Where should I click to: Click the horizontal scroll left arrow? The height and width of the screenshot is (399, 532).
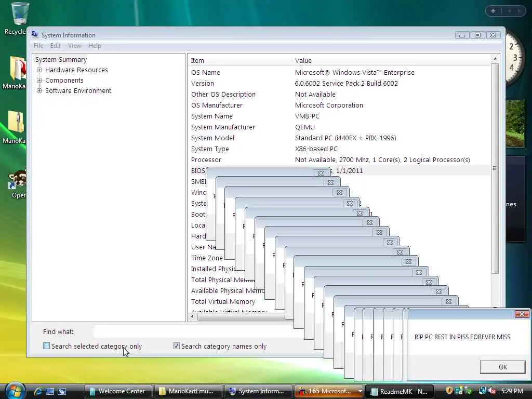point(192,316)
